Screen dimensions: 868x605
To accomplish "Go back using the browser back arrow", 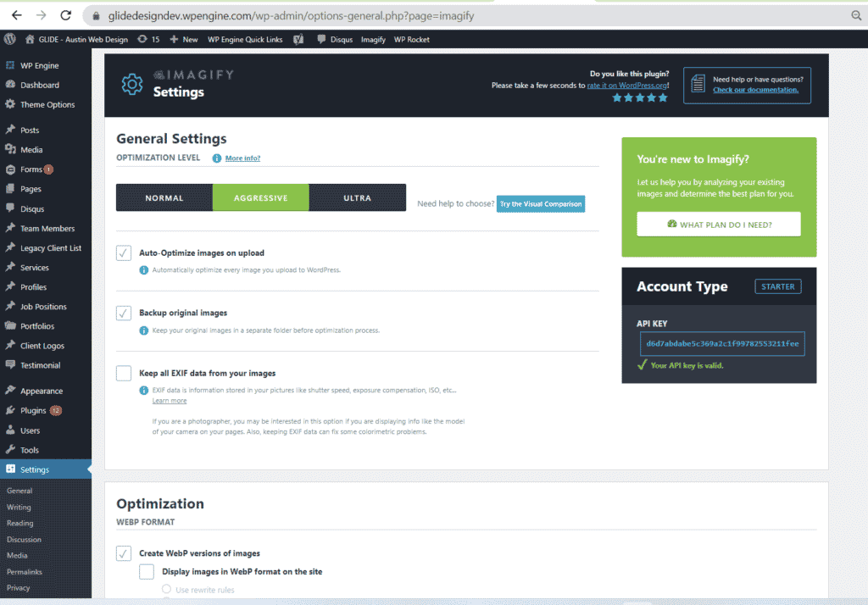I will click(x=17, y=15).
